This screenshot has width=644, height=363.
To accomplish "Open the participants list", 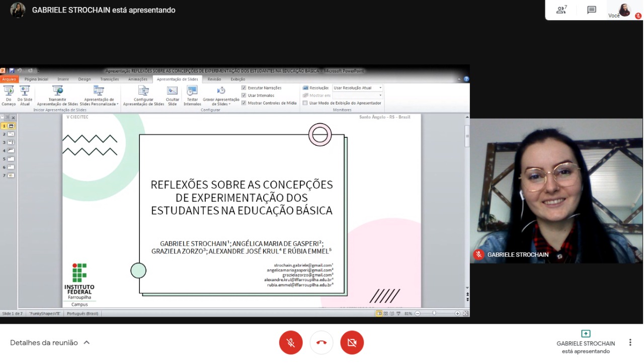I will 561,10.
